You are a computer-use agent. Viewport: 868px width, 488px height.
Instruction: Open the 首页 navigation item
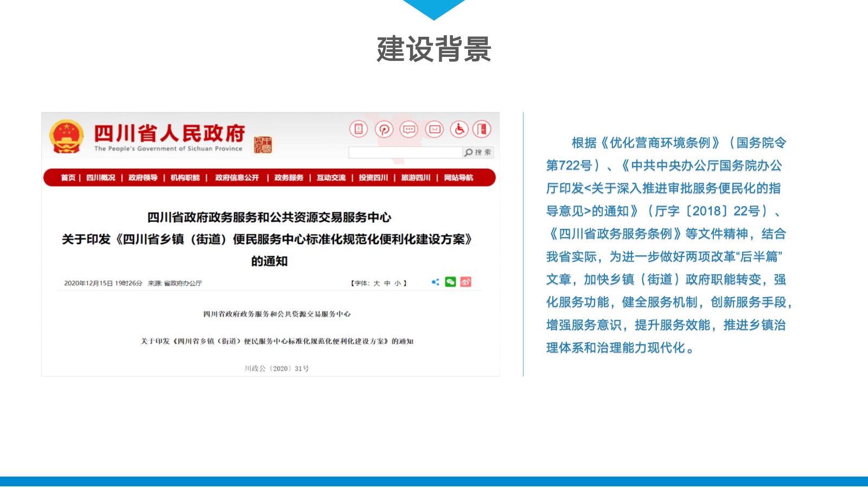coord(68,178)
